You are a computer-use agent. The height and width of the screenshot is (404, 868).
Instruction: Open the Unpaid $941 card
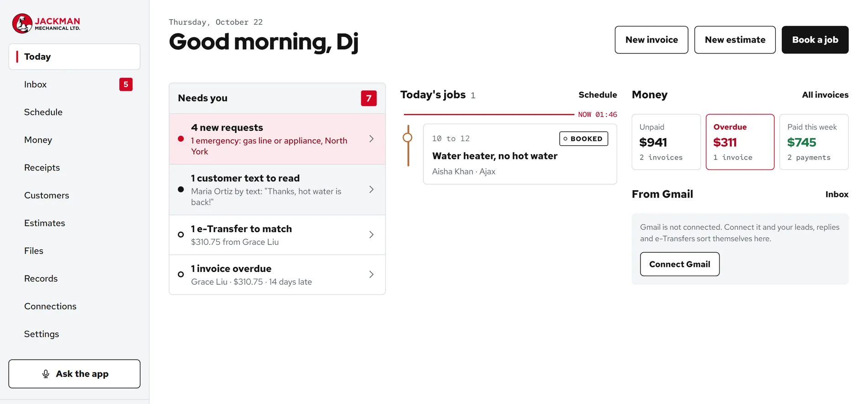pos(666,142)
